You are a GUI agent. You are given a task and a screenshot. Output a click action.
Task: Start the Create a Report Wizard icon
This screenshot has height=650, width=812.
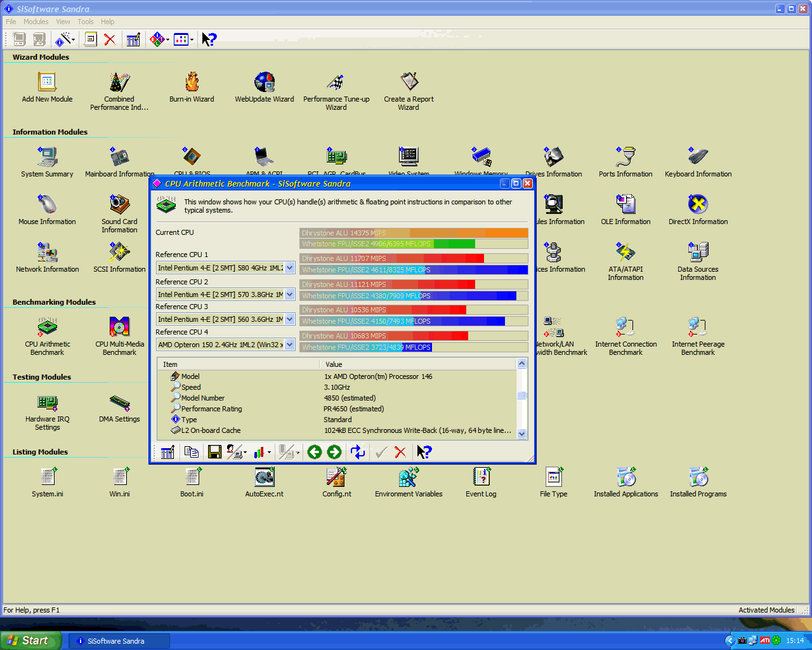pos(409,83)
